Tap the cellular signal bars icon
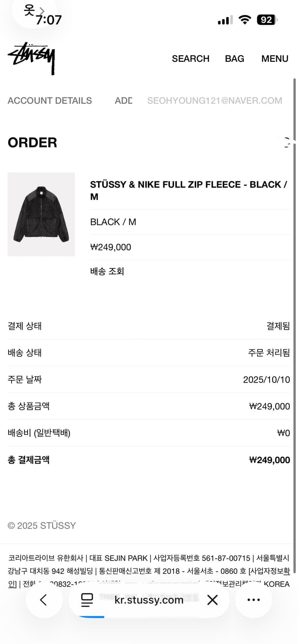The width and height of the screenshot is (298, 644). [x=225, y=20]
